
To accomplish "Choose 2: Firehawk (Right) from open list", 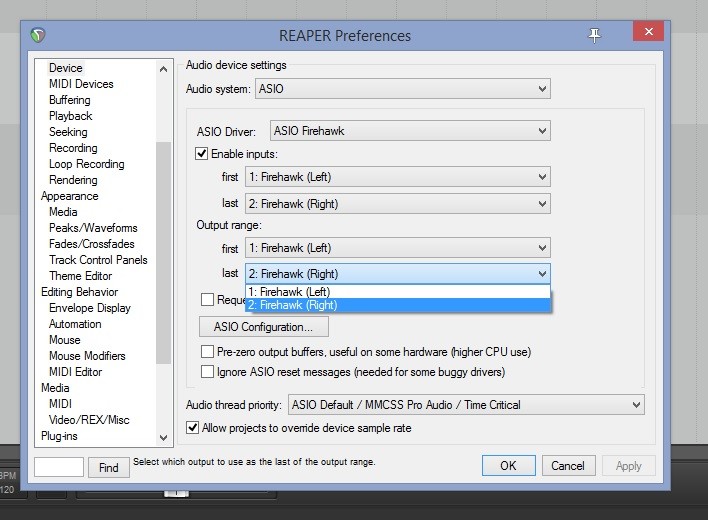I will click(x=398, y=305).
